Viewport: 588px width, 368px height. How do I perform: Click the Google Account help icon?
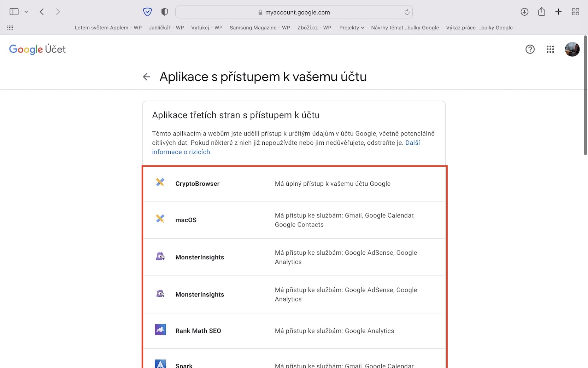click(x=530, y=49)
